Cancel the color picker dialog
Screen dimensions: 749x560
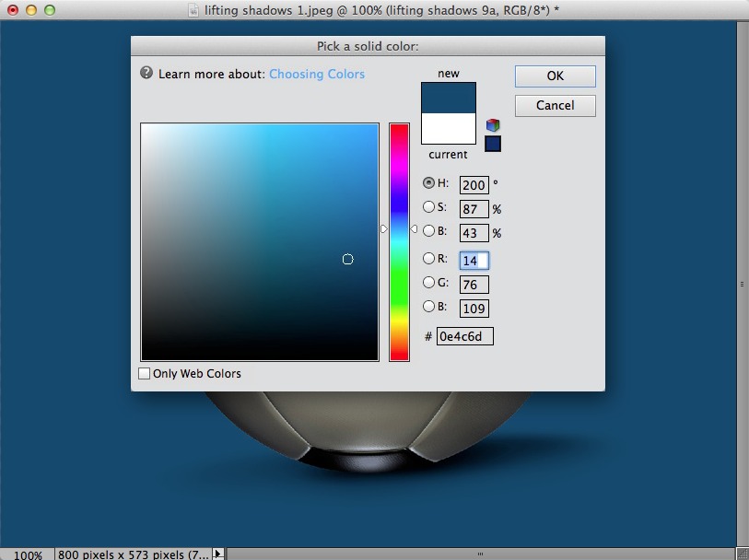coord(555,105)
